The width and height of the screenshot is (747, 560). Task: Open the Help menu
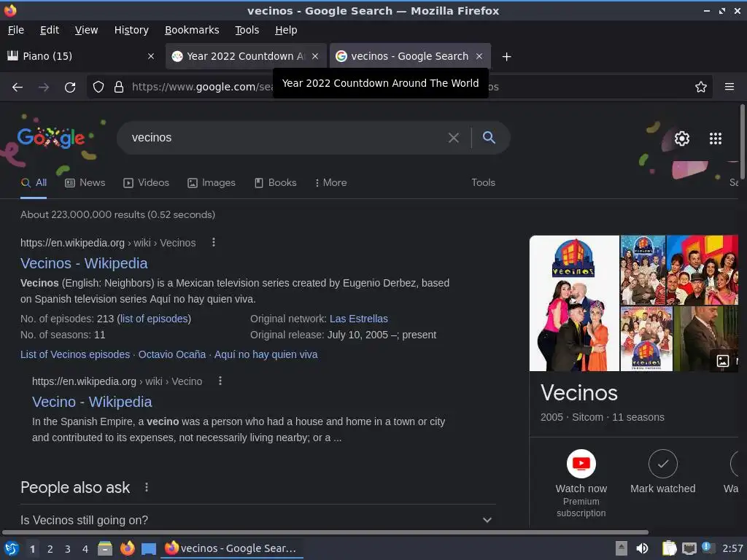tap(286, 30)
